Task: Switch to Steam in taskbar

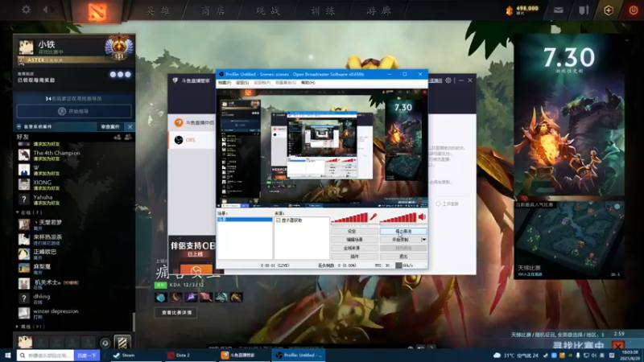Action: 138,356
